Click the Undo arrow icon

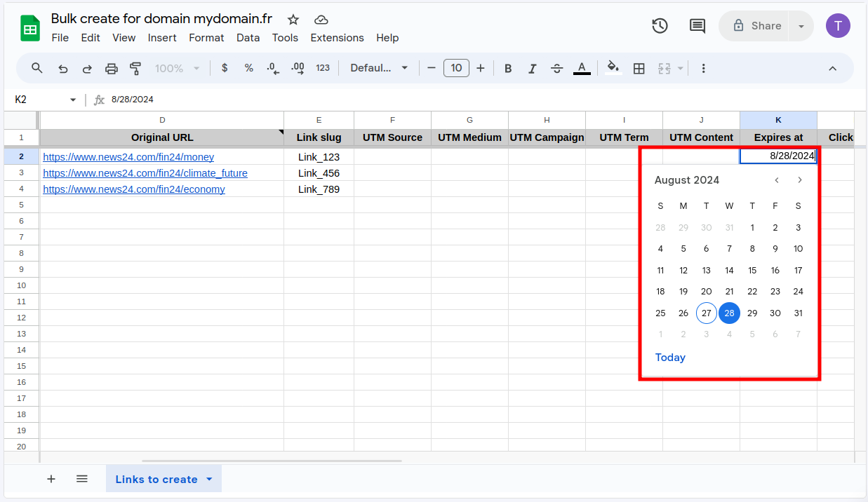[x=63, y=68]
